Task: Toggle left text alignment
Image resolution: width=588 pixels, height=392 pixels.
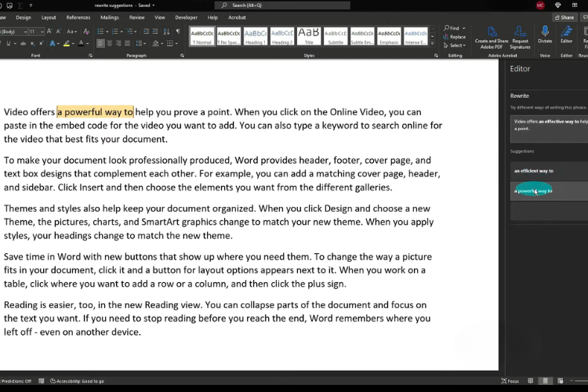Action: (100, 44)
